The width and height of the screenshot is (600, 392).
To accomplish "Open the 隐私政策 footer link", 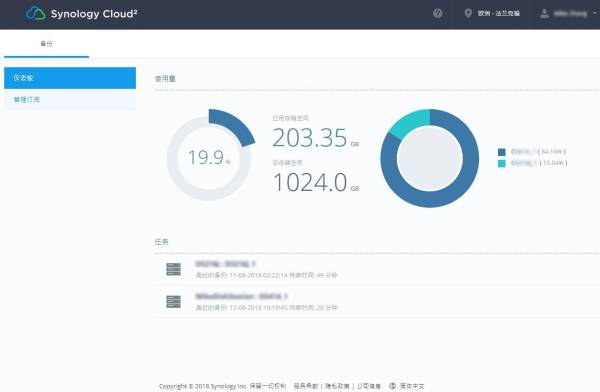I will tap(338, 386).
